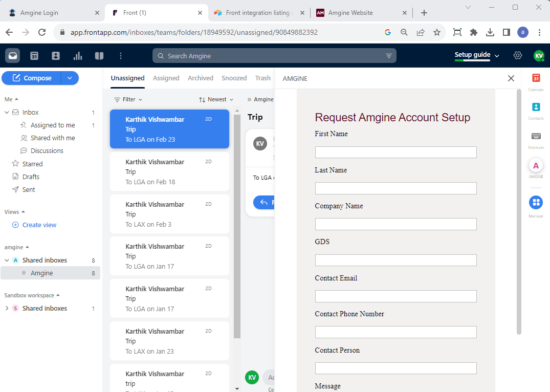Close the AMGiNE plugin panel
The image size is (550, 392).
coord(511,78)
